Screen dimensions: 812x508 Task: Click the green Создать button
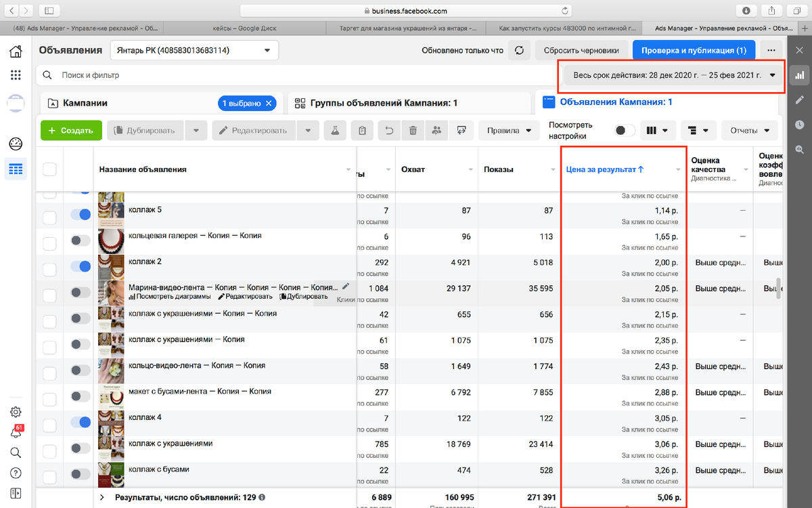[71, 131]
